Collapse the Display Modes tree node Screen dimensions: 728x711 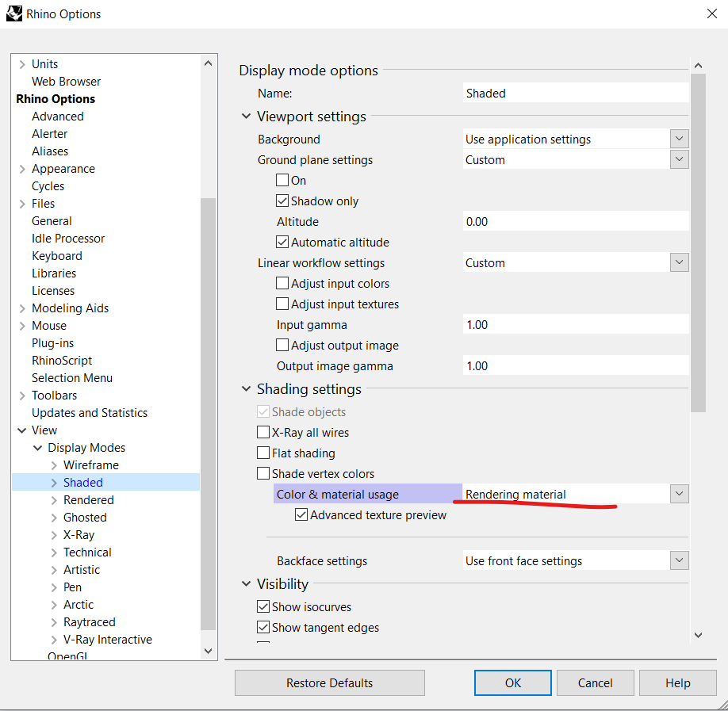click(x=38, y=448)
